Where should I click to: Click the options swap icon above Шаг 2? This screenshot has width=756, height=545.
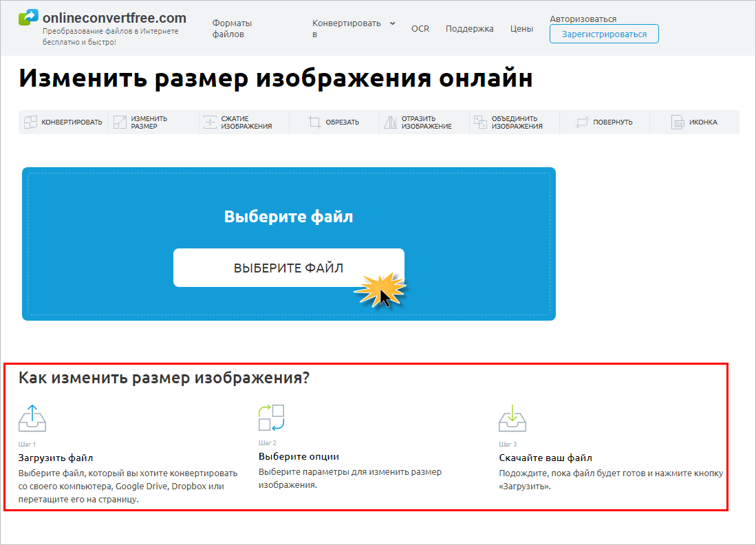[x=272, y=418]
